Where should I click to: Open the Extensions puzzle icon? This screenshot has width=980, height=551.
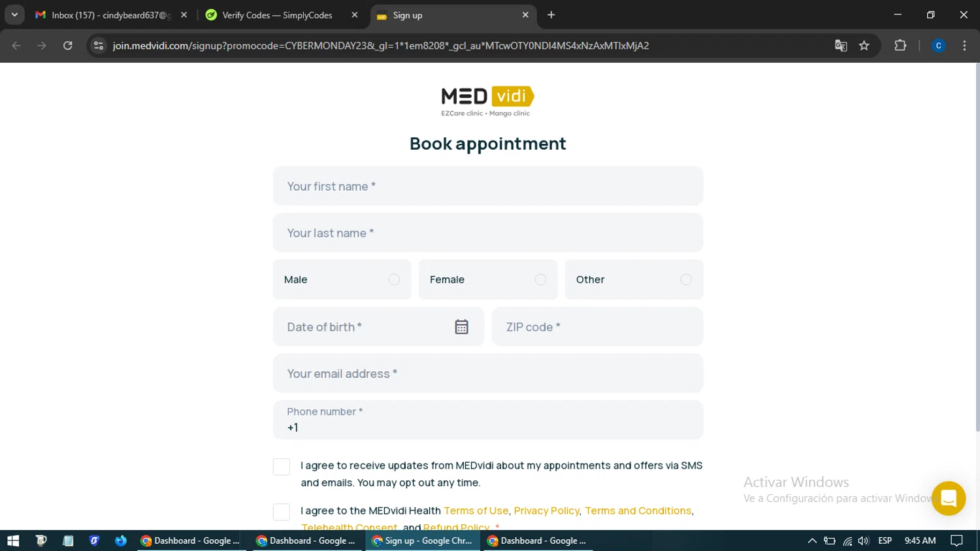point(900,46)
